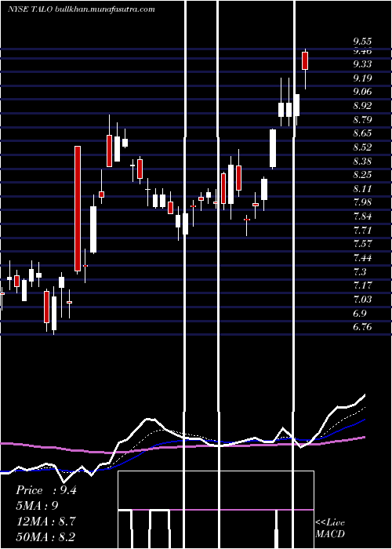Select the 9.19 price axis label

pyautogui.click(x=362, y=78)
